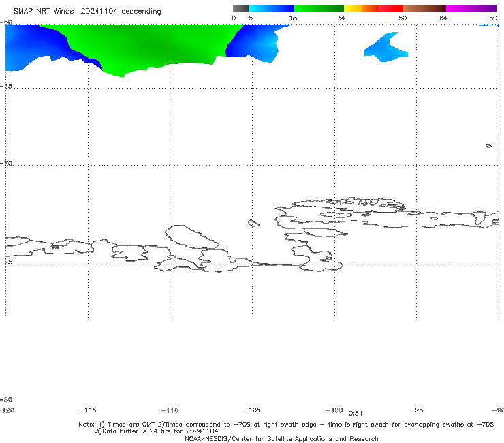
Task: Click the cyan-blue segment of the color bar
Action: tap(272, 8)
